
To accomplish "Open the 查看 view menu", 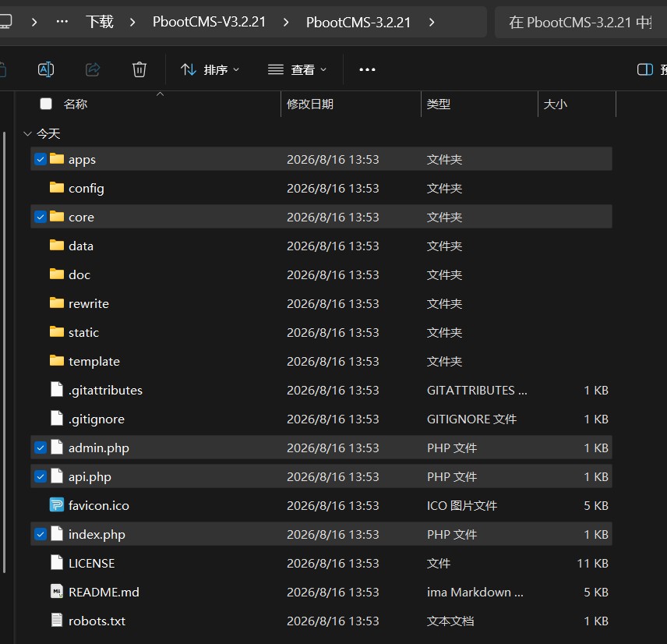I will click(298, 70).
